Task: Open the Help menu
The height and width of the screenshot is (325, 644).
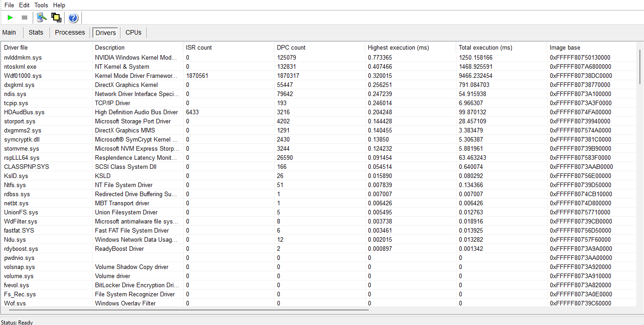Action: (59, 5)
